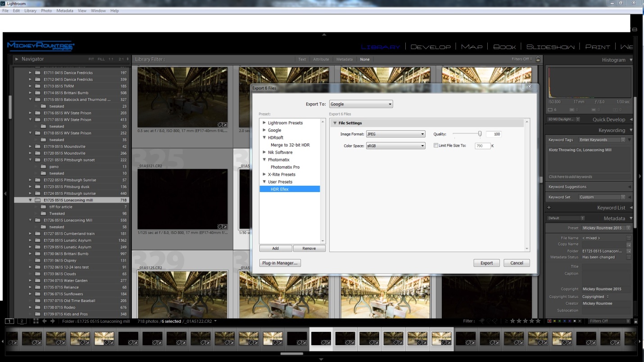
Task: Click the Plug-in Manager button
Action: pos(280,263)
